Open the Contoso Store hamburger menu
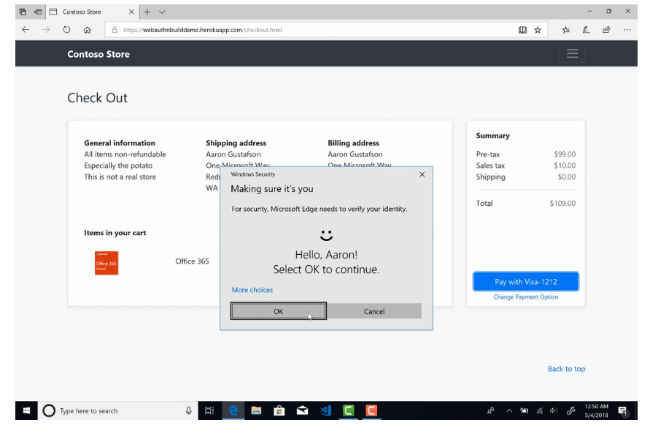Screen dimensions: 650x433 click(572, 54)
